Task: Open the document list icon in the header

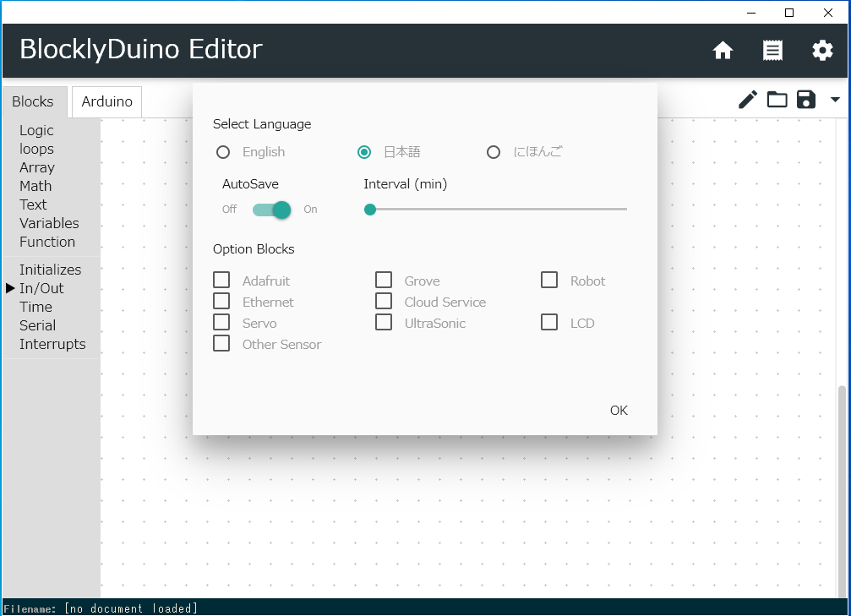Action: tap(772, 51)
